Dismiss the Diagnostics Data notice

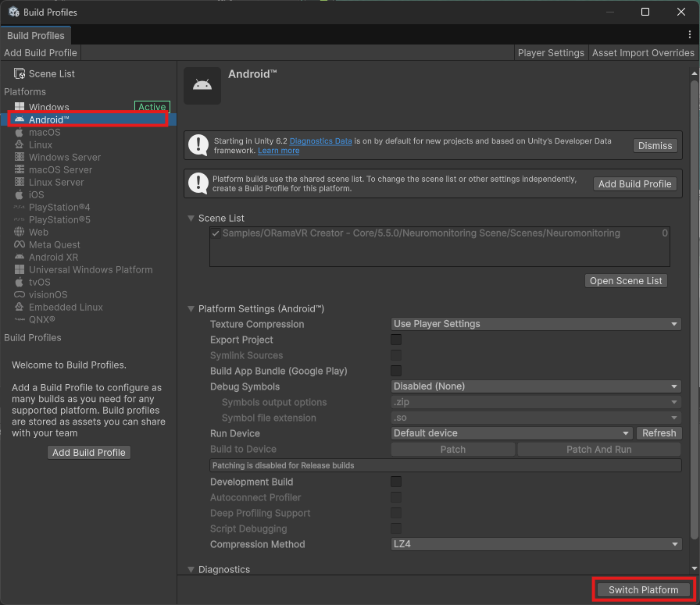tap(655, 146)
